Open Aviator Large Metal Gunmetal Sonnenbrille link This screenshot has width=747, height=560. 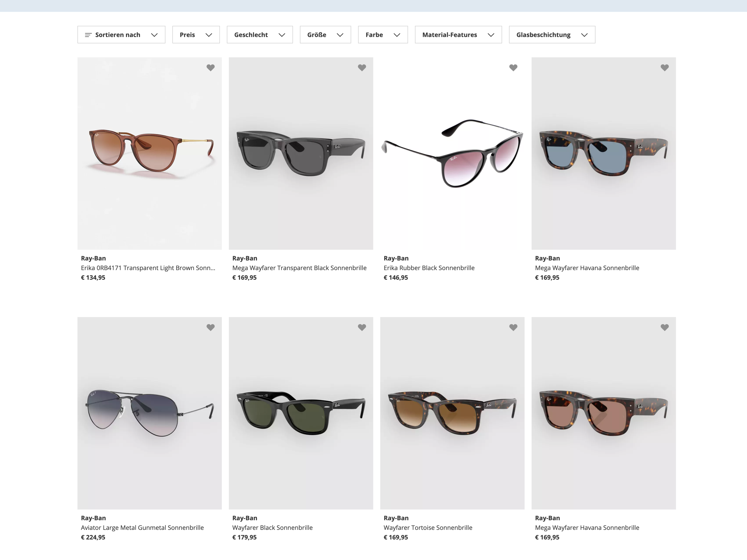tap(142, 528)
